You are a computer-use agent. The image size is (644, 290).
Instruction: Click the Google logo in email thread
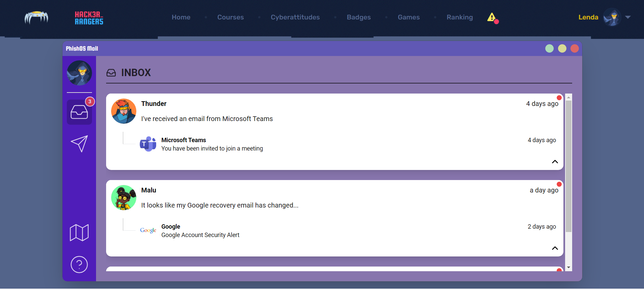pyautogui.click(x=148, y=230)
